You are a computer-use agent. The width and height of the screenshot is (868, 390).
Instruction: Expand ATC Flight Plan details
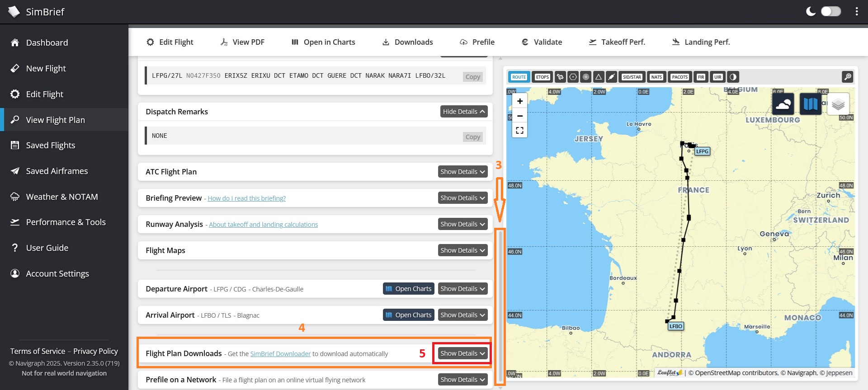pyautogui.click(x=462, y=172)
